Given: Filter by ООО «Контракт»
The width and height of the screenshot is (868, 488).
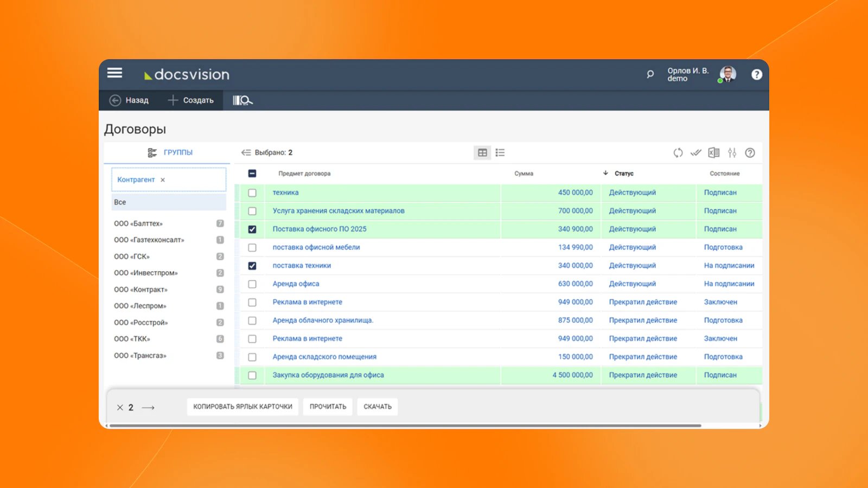Looking at the screenshot, I should coord(169,290).
